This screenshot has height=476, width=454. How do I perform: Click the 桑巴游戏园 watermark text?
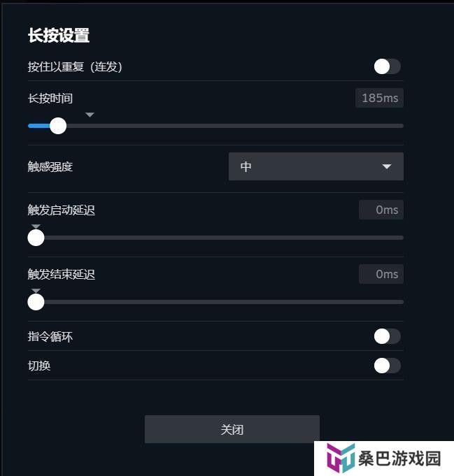pyautogui.click(x=399, y=459)
